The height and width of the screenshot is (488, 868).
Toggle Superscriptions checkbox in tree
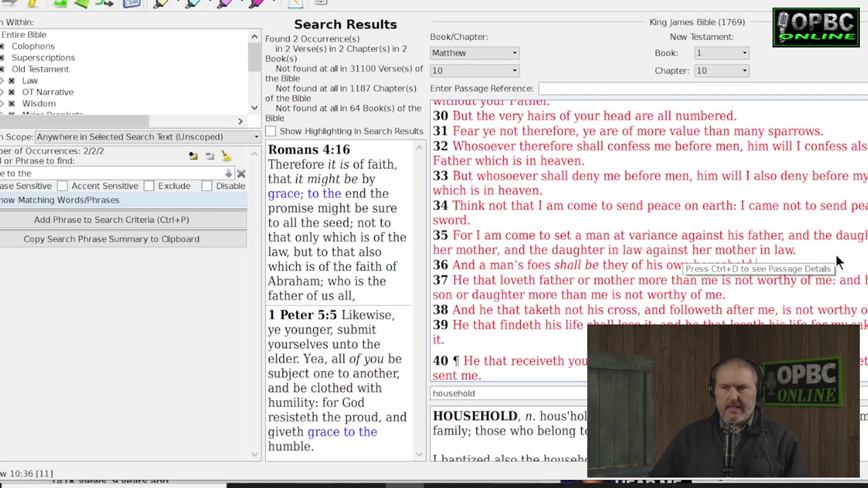pyautogui.click(x=2, y=58)
